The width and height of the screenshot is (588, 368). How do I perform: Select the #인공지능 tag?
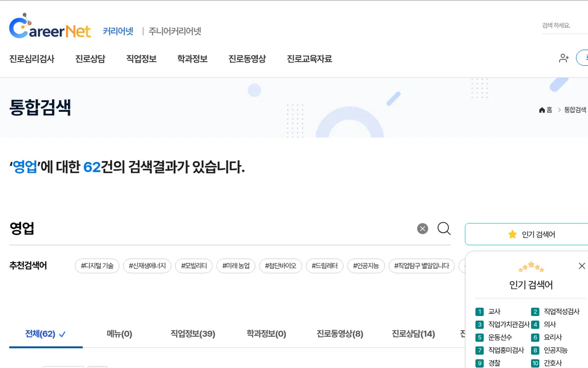366,266
